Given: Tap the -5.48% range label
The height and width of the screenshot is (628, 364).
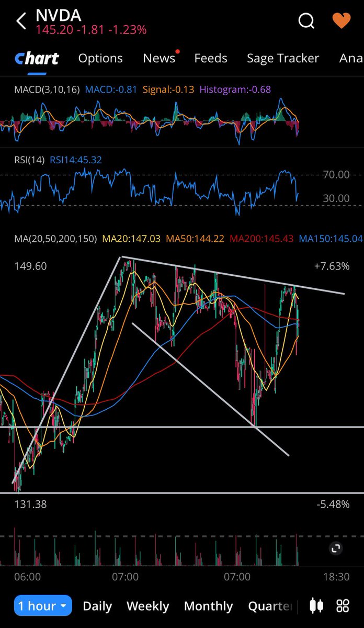Looking at the screenshot, I should [333, 504].
